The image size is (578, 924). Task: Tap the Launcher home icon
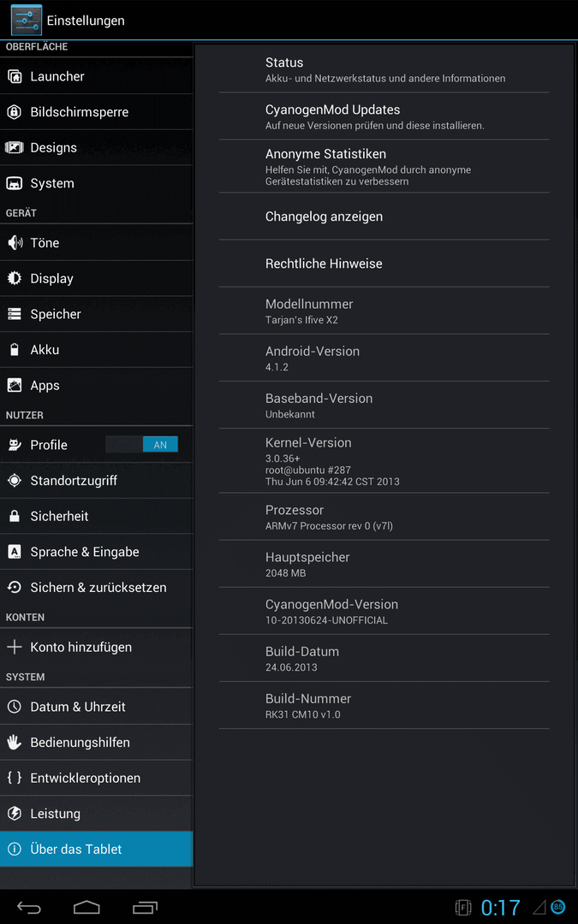pyautogui.click(x=15, y=77)
